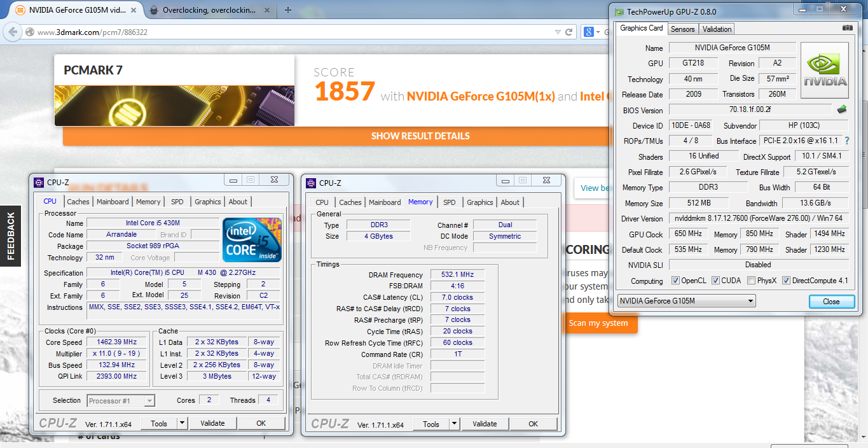Open the Processor #1 selection dropdown
The width and height of the screenshot is (868, 448).
pos(121,401)
